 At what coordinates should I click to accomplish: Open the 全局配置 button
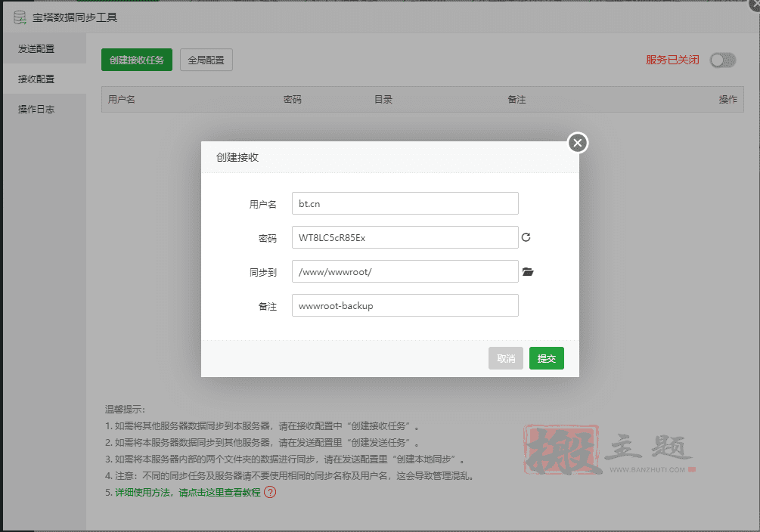click(206, 60)
